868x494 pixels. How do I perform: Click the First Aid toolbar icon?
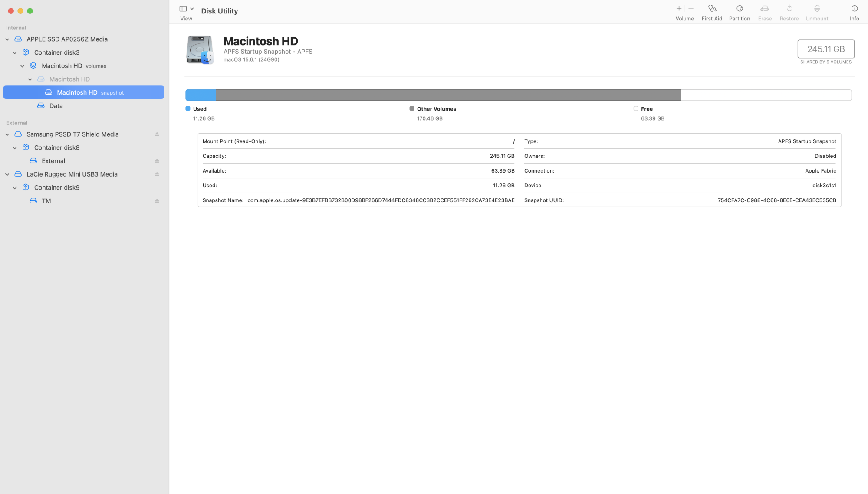pyautogui.click(x=712, y=9)
